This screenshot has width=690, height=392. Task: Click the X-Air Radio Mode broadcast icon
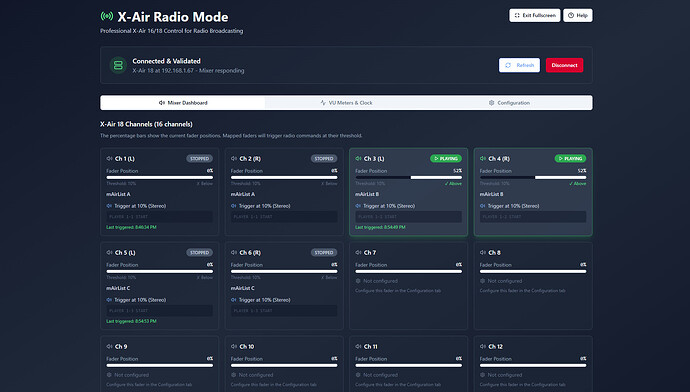[x=106, y=17]
